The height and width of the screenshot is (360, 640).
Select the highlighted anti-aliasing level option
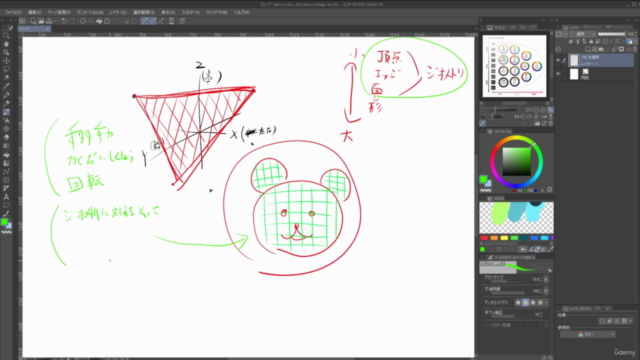coord(525,302)
